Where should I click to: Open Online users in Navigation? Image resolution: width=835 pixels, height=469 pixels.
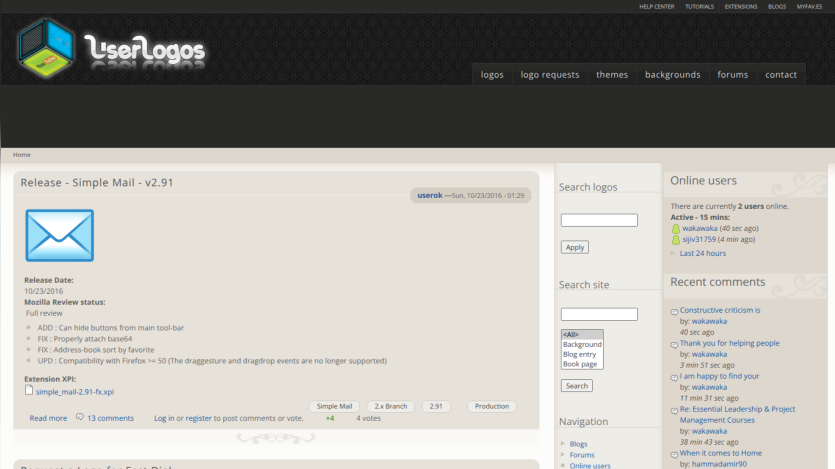[x=590, y=465]
